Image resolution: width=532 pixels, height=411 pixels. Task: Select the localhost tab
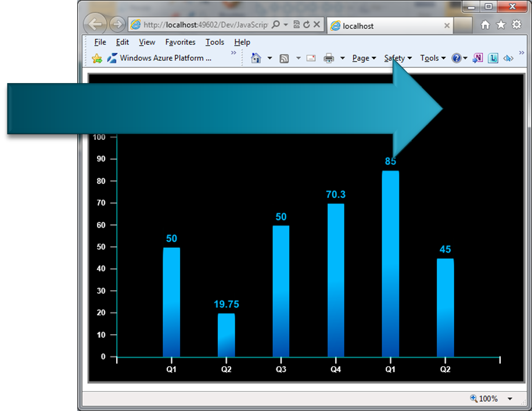(390, 26)
